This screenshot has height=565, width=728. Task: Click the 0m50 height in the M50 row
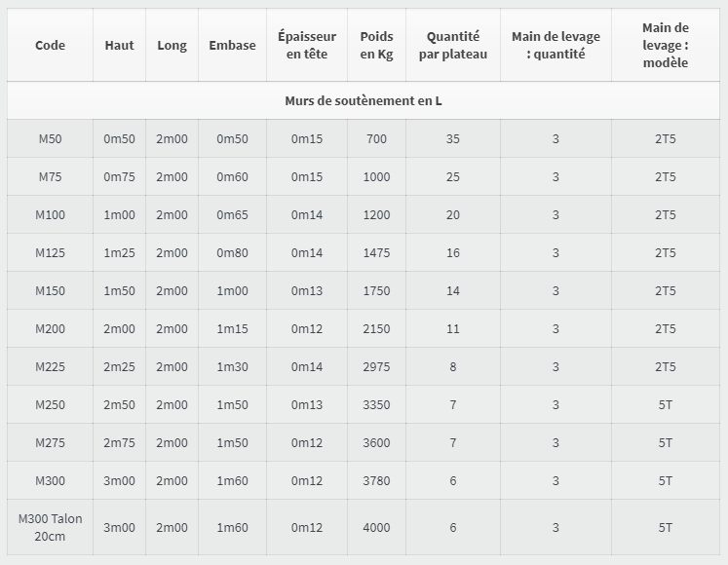(119, 138)
